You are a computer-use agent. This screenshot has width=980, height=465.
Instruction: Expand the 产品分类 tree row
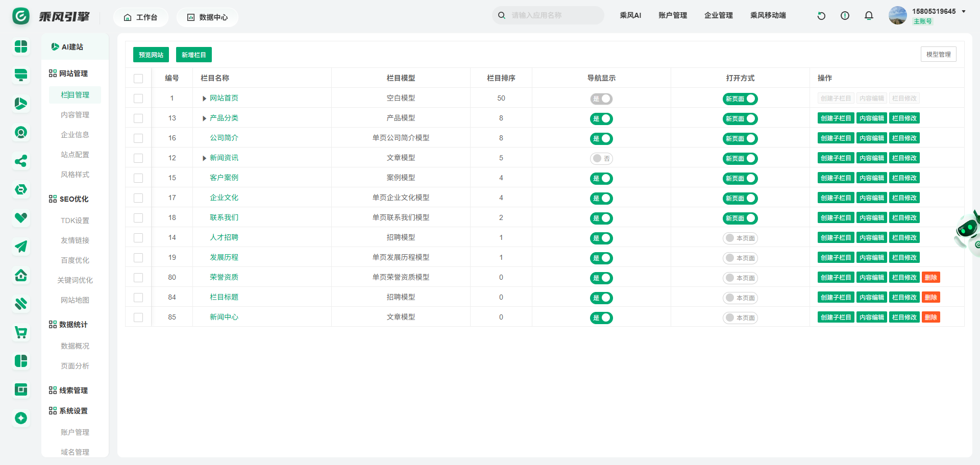pyautogui.click(x=204, y=118)
